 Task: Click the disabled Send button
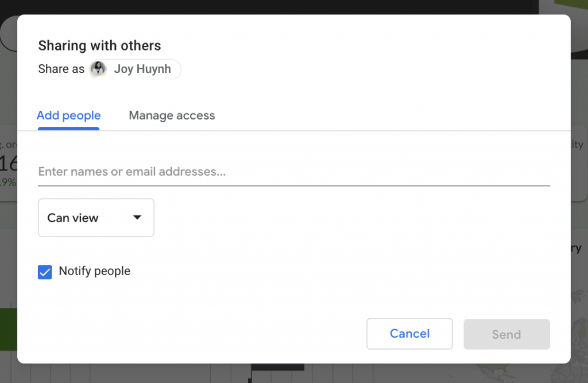(506, 334)
